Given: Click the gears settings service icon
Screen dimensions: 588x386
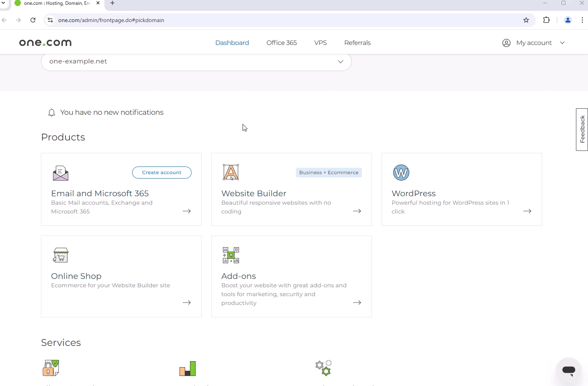Looking at the screenshot, I should (x=323, y=368).
